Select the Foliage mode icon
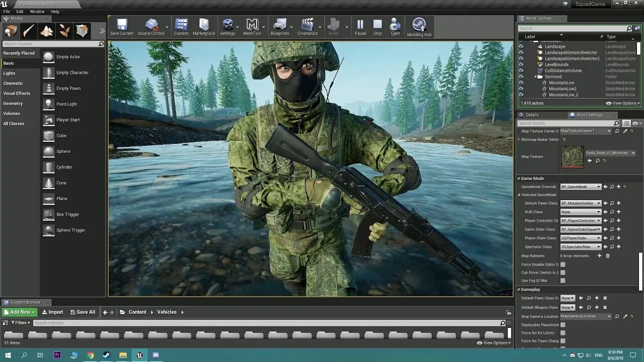This screenshot has height=362, width=644. click(64, 31)
